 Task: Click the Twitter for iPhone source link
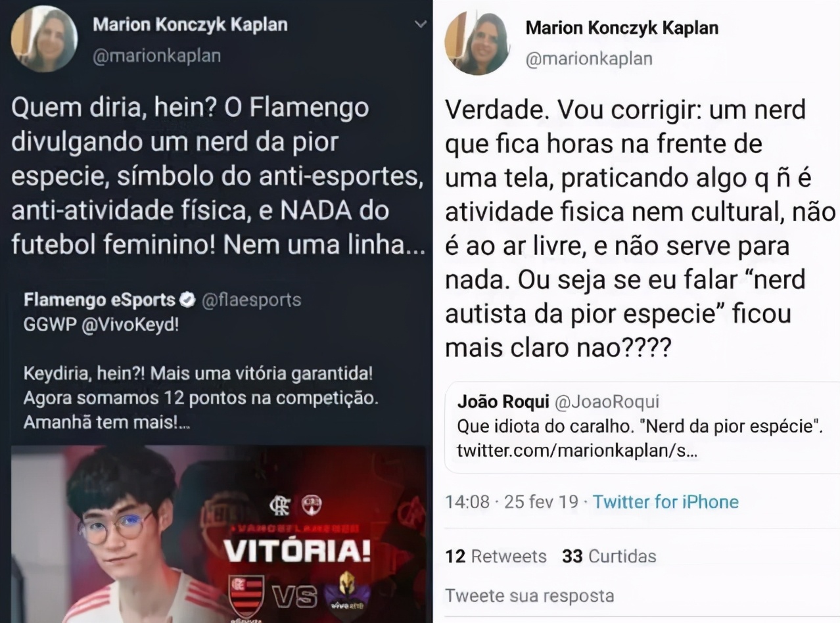coord(666,502)
